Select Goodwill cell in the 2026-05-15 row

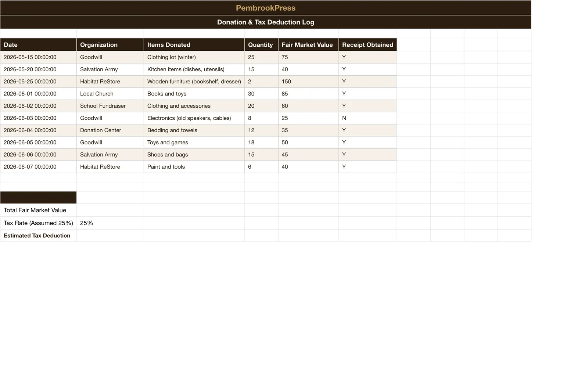tap(110, 57)
